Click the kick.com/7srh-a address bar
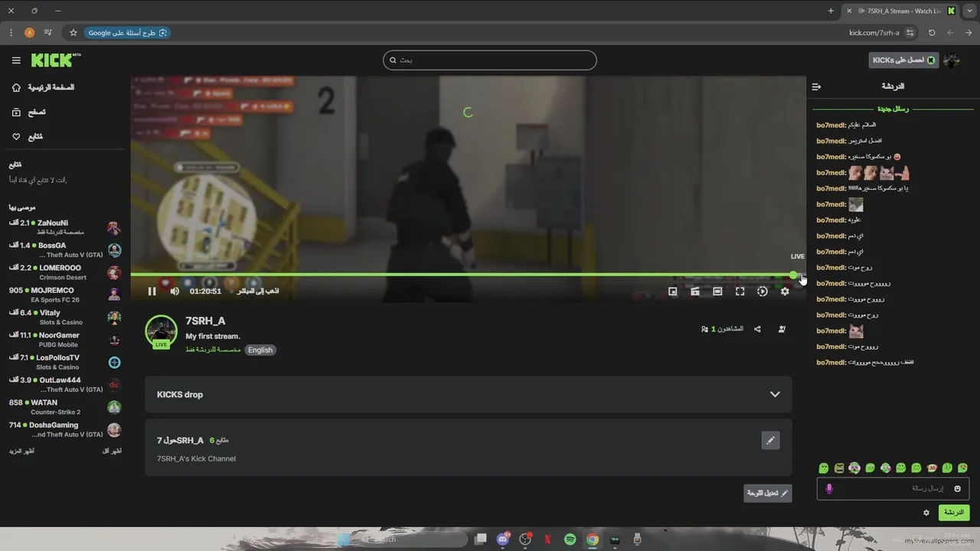The image size is (980, 551). point(874,33)
